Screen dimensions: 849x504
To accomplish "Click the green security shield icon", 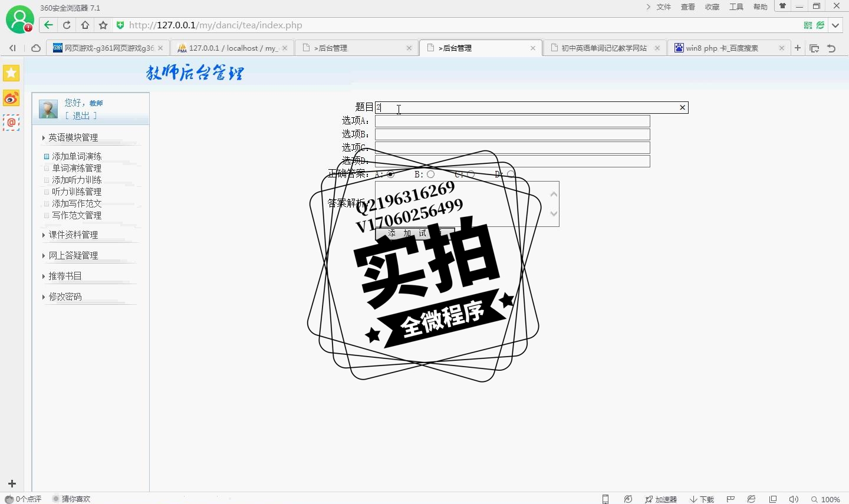I will [x=120, y=25].
